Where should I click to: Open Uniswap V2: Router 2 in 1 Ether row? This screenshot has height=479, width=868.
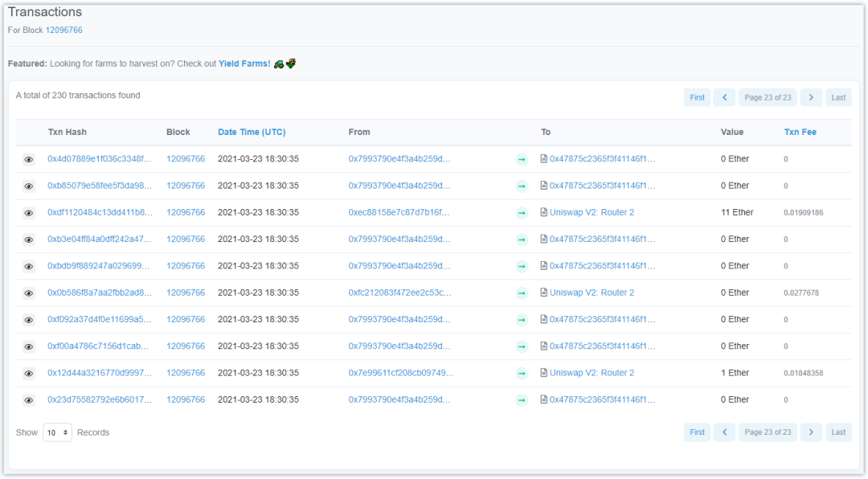[x=592, y=373]
